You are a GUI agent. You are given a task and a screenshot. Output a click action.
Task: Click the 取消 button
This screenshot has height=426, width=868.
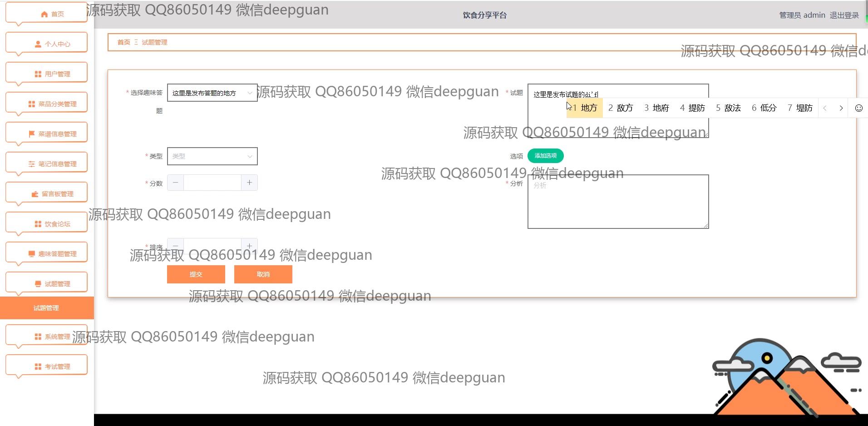click(263, 274)
